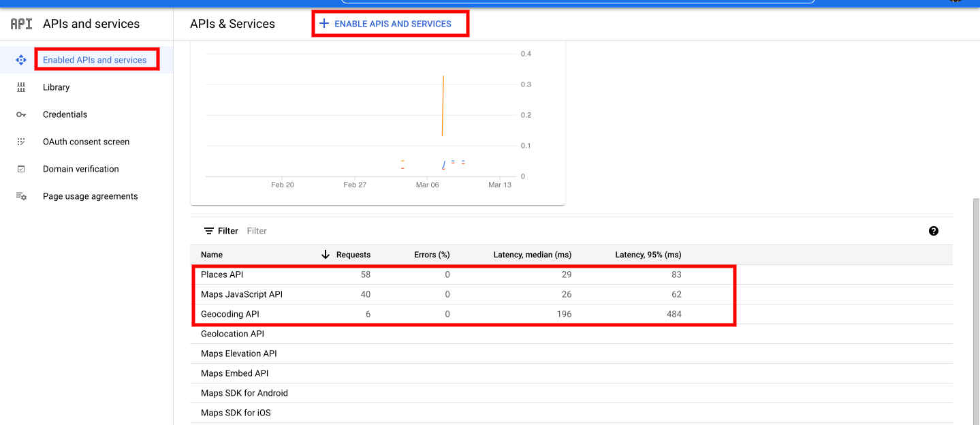Open the Maps SDK for iOS link

click(236, 413)
